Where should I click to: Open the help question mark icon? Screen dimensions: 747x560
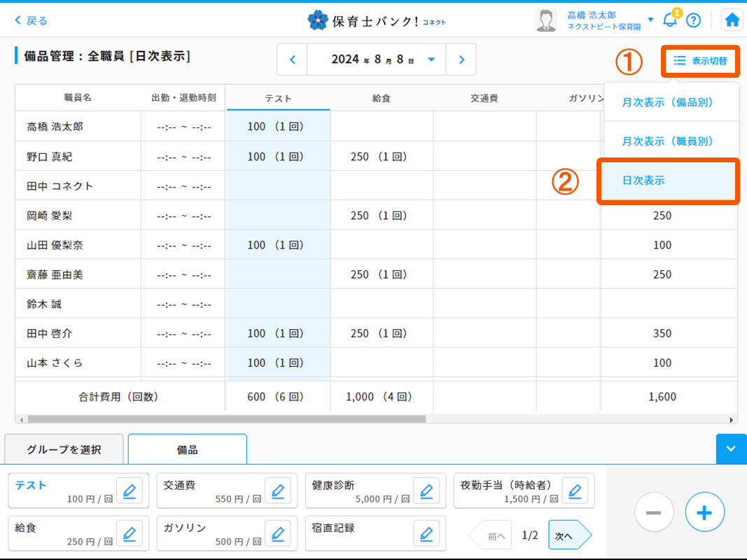(693, 20)
